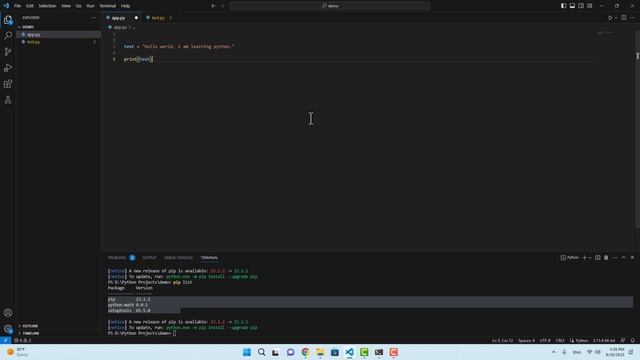Viewport: 640px width, 360px height.
Task: Open notifications bell in status bar
Action: 633,340
